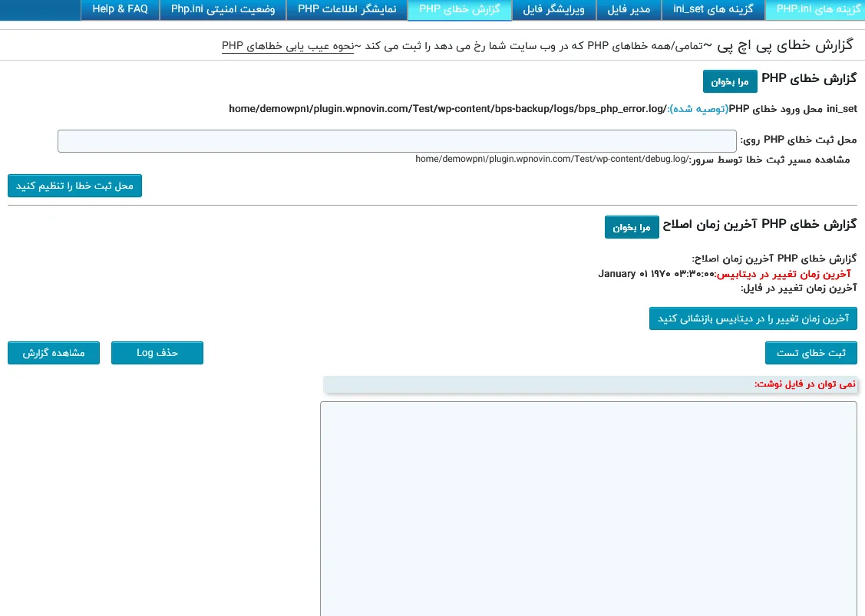
Task: Open the Help & FAQ tab
Action: 120,9
